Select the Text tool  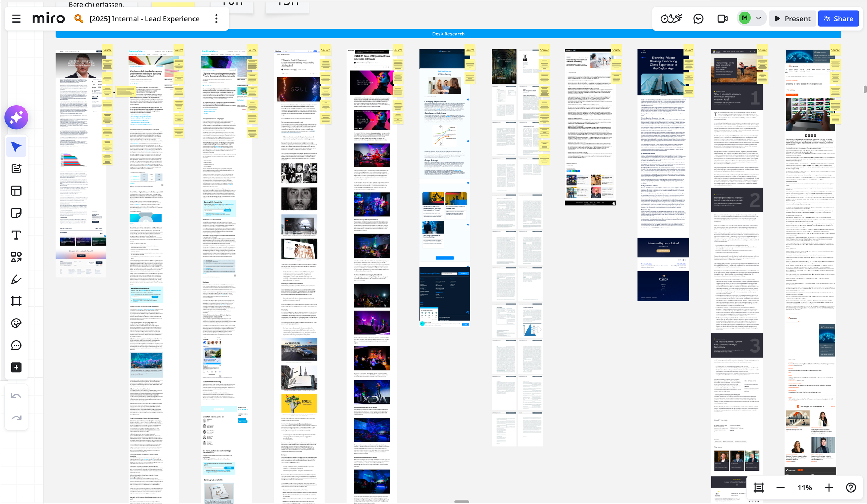point(16,235)
